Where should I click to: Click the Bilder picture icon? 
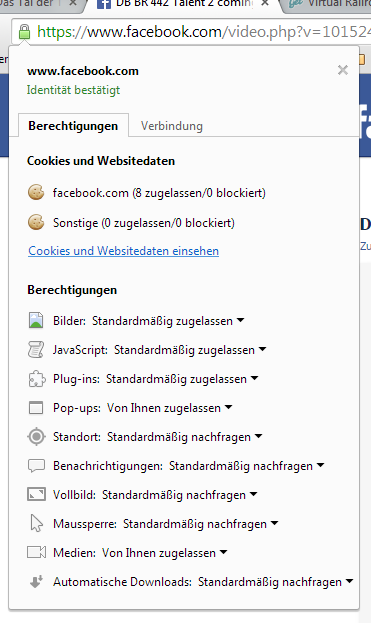[36, 320]
